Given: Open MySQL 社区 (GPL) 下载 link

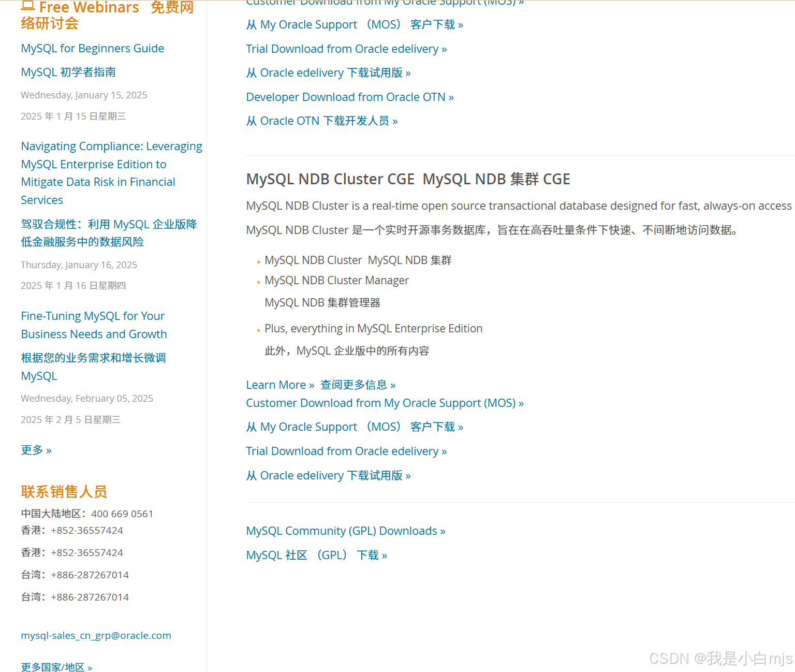Looking at the screenshot, I should tap(317, 555).
